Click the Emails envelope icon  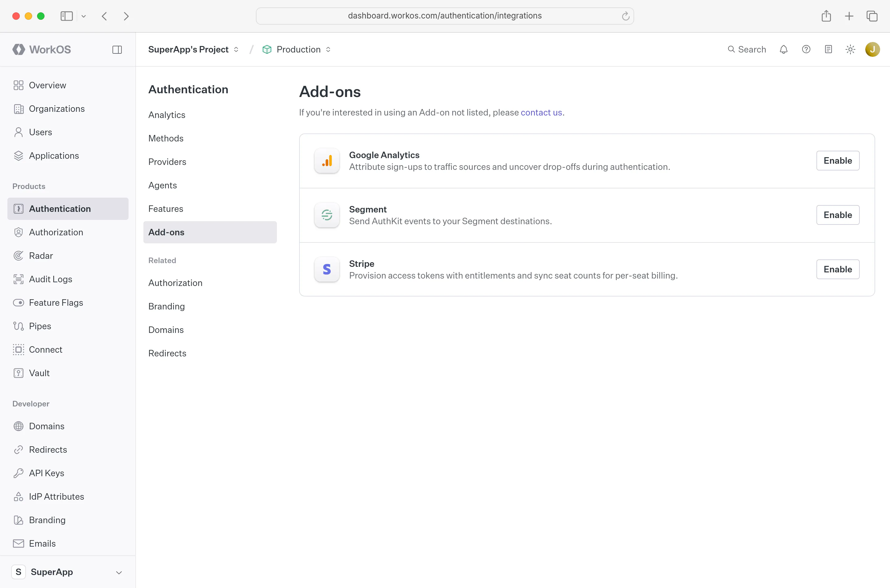pyautogui.click(x=18, y=544)
